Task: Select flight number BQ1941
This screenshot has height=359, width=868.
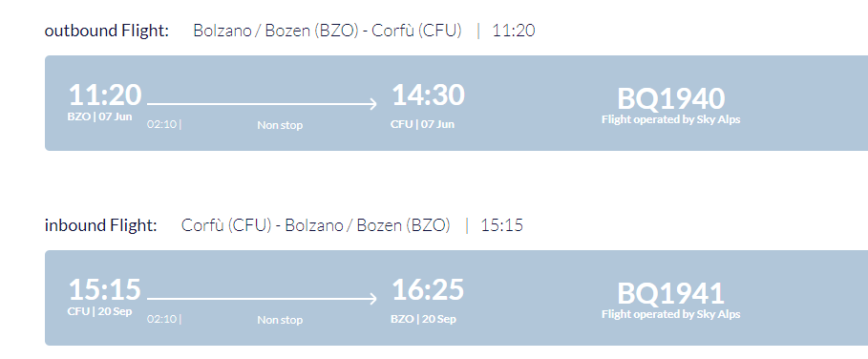Action: (x=671, y=294)
